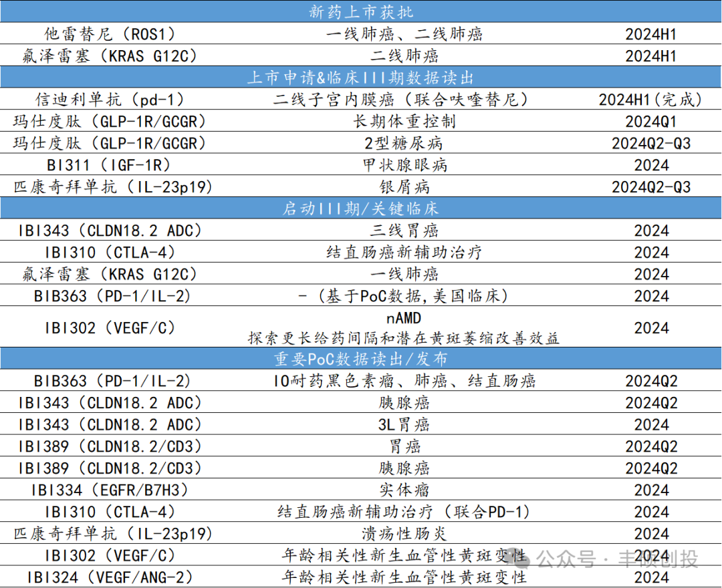
Task: Click the 上市申请&临床III期数据读出 header bar
Action: (x=361, y=77)
